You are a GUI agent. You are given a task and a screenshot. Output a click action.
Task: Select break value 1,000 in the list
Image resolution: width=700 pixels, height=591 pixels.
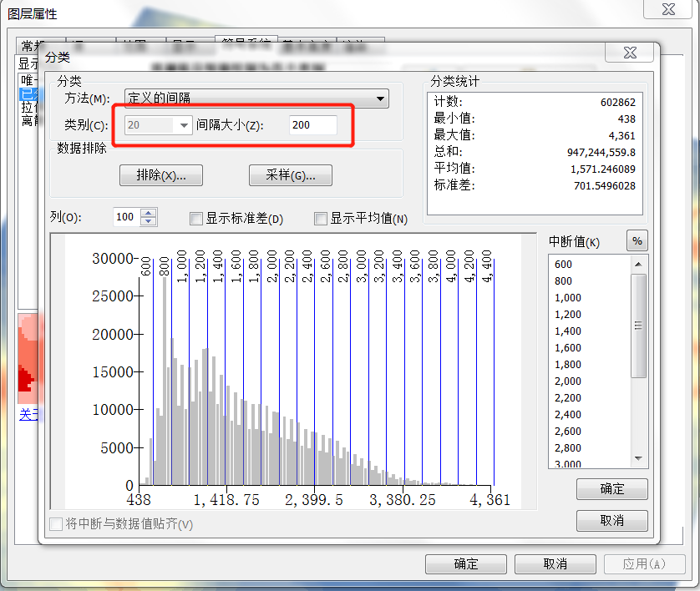(x=568, y=298)
